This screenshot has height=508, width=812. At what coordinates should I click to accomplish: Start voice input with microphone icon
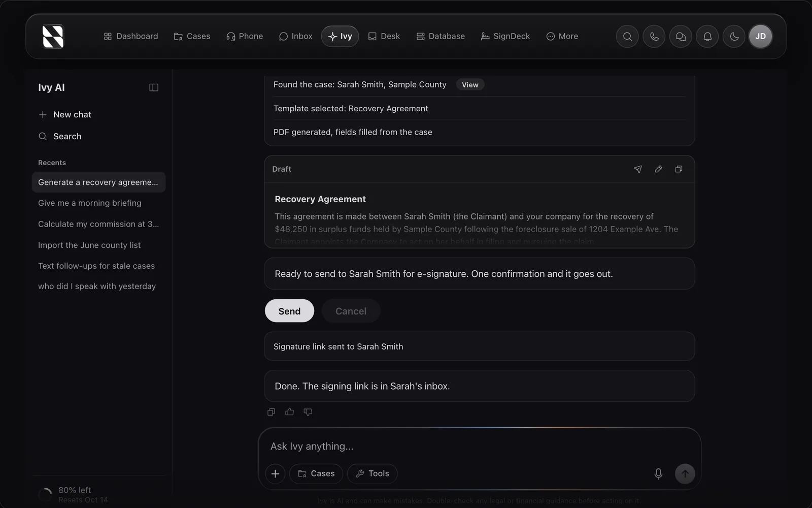(x=658, y=473)
